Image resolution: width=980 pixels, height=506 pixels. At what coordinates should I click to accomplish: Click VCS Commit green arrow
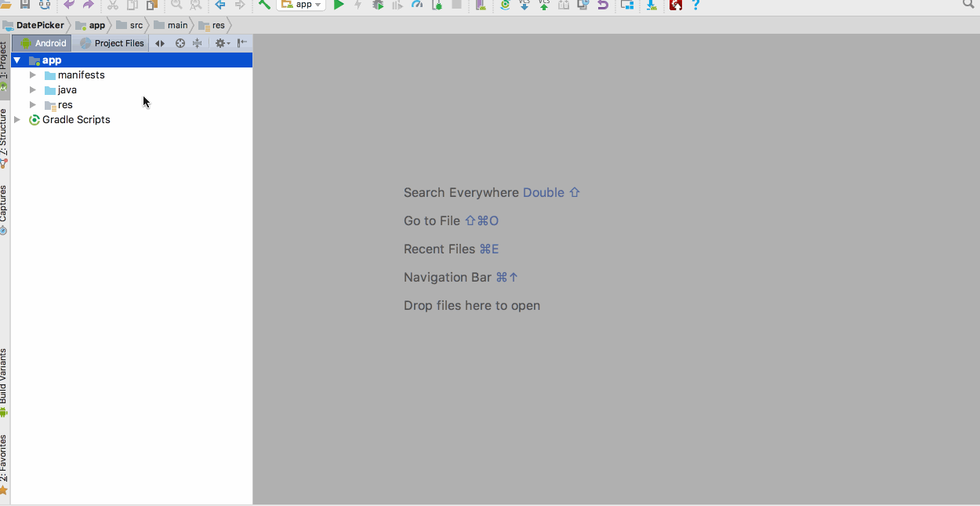tap(544, 5)
